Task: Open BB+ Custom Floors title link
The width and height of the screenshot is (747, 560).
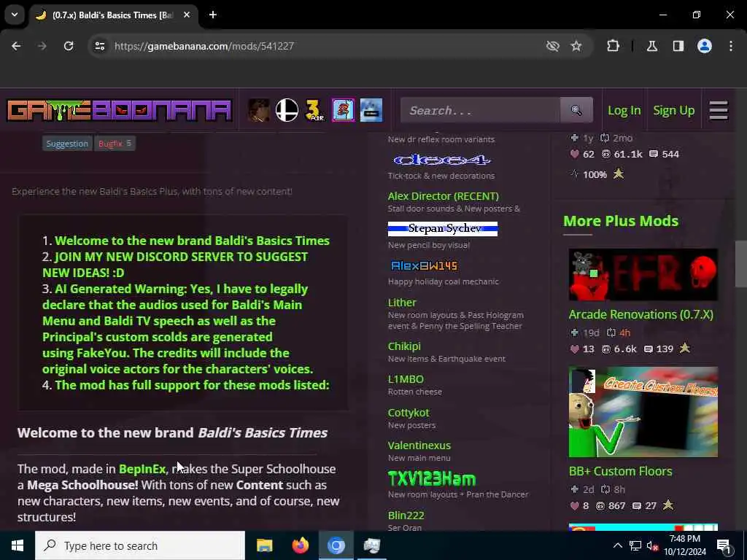Action: (620, 471)
